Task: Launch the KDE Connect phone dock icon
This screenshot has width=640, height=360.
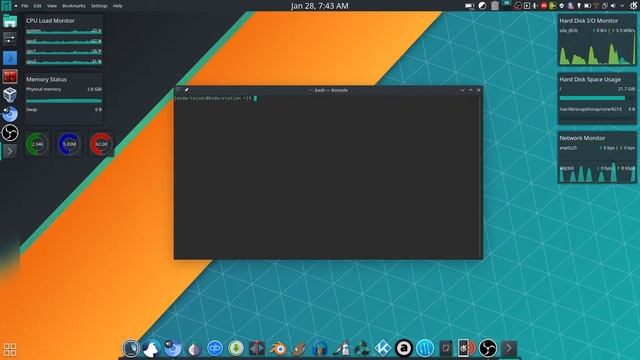Action: (x=467, y=348)
